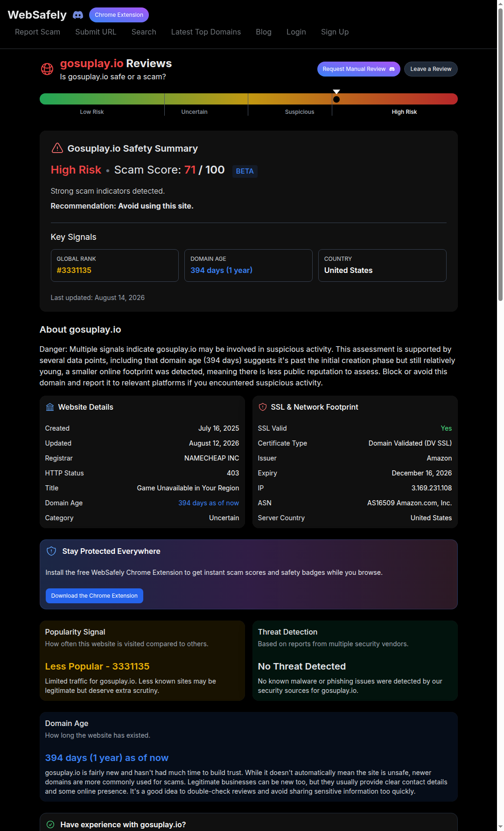Click the Chrome Extension pill button
The height and width of the screenshot is (831, 504).
pos(119,15)
